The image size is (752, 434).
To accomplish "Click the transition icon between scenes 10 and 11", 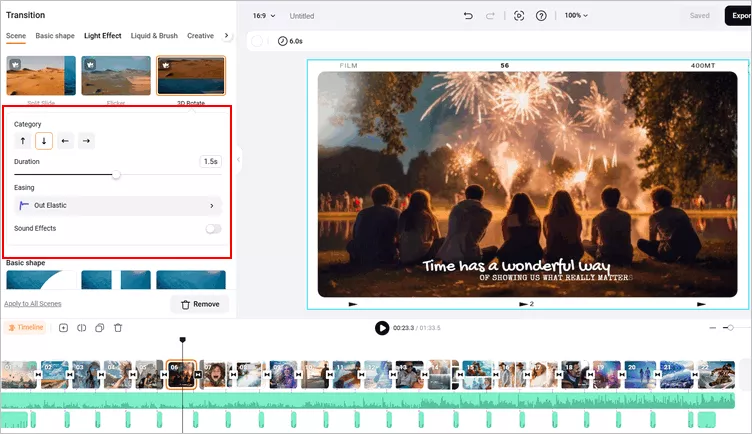I will [330, 375].
